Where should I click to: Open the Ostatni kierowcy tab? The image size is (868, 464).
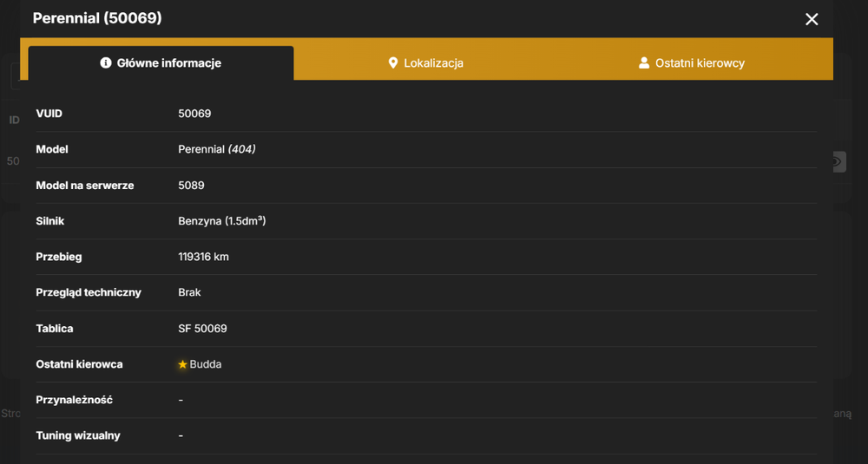692,63
